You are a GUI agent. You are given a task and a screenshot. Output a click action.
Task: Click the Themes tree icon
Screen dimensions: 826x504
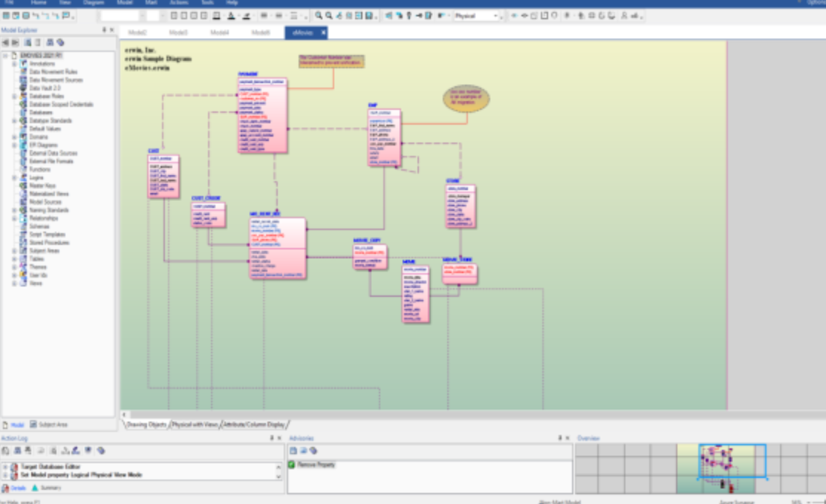(x=23, y=267)
